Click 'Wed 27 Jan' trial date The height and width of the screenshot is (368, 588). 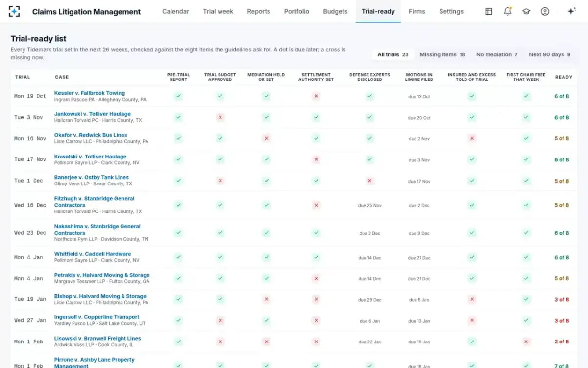coord(30,320)
